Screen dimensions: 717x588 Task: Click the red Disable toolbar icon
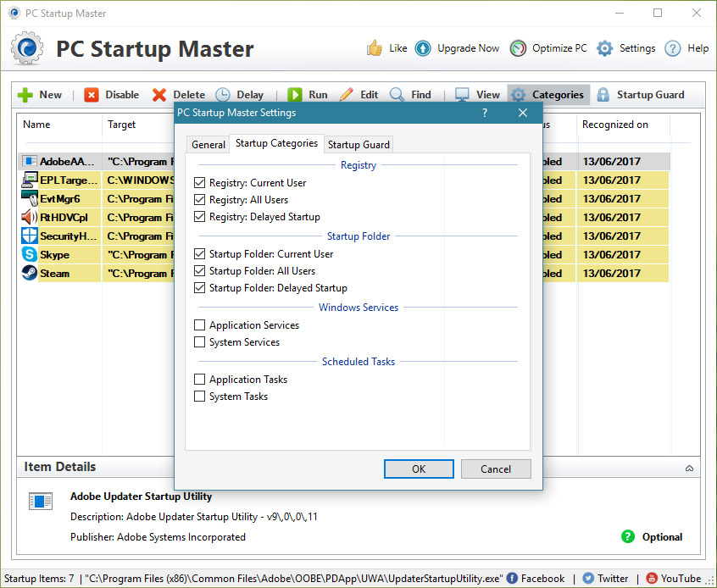92,95
